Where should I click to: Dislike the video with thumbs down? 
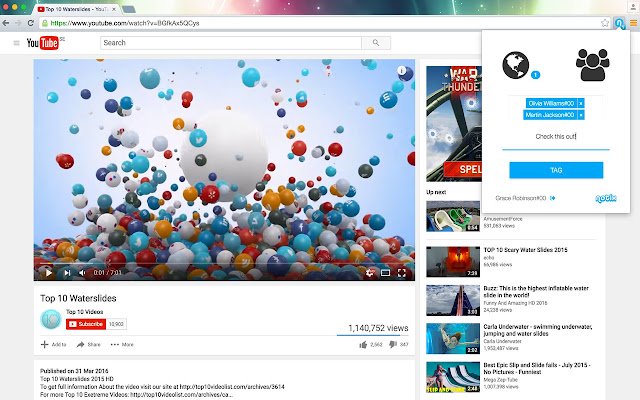coord(393,345)
